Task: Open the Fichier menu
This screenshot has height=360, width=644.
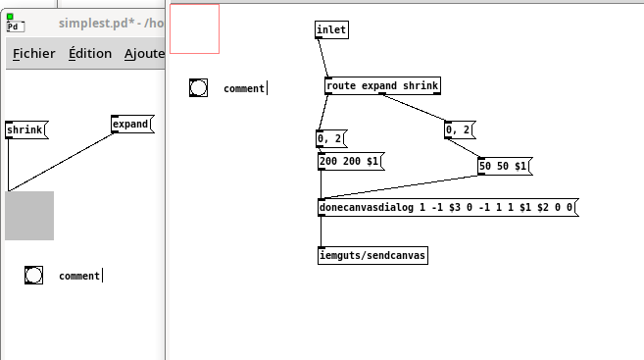Action: pyautogui.click(x=33, y=53)
